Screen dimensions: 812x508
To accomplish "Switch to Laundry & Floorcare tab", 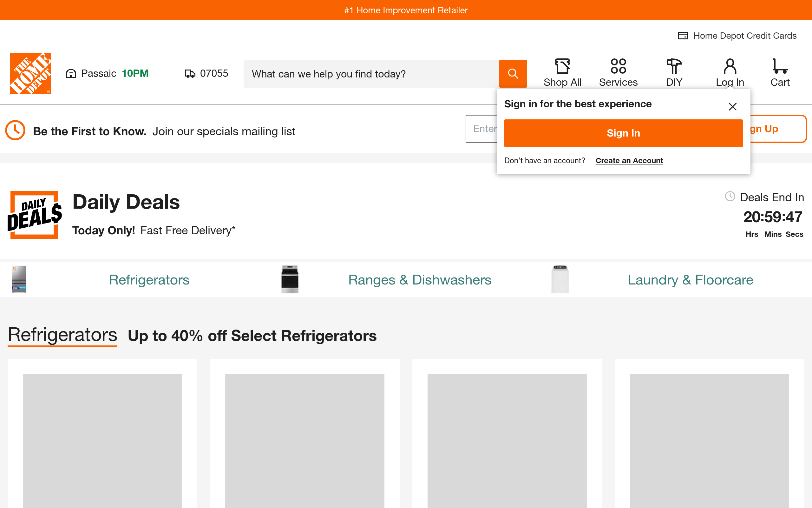I will point(691,280).
